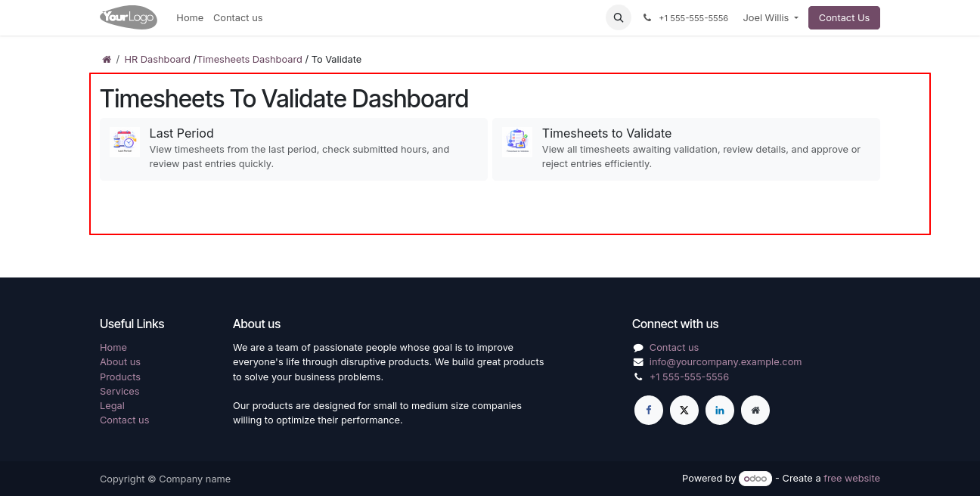Go to HR Dashboard breadcrumb link
Viewport: 980px width, 496px height.
(157, 60)
